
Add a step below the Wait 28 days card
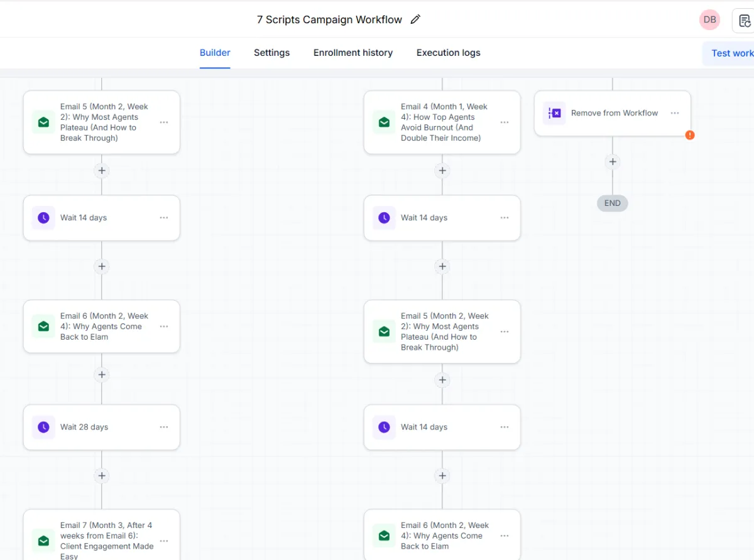(102, 475)
